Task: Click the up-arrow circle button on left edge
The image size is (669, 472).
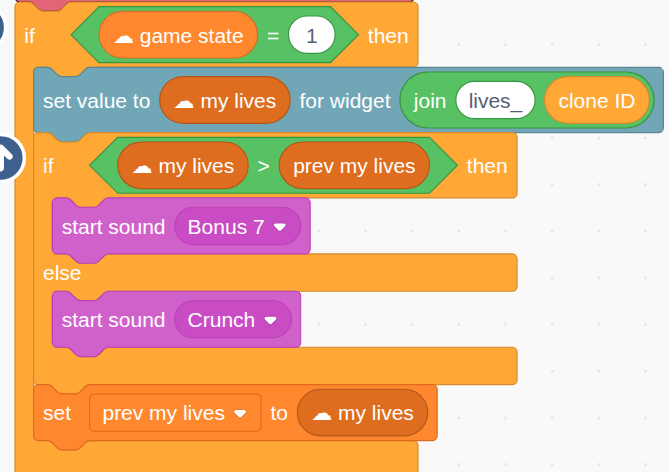Action: (x=7, y=156)
